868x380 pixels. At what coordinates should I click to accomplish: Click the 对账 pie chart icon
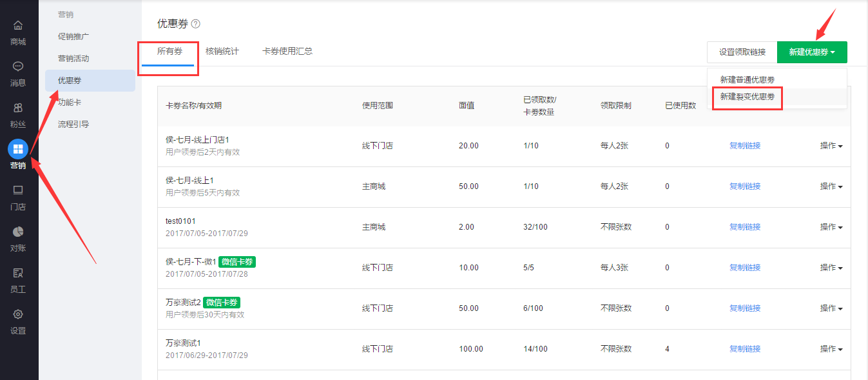tap(18, 232)
